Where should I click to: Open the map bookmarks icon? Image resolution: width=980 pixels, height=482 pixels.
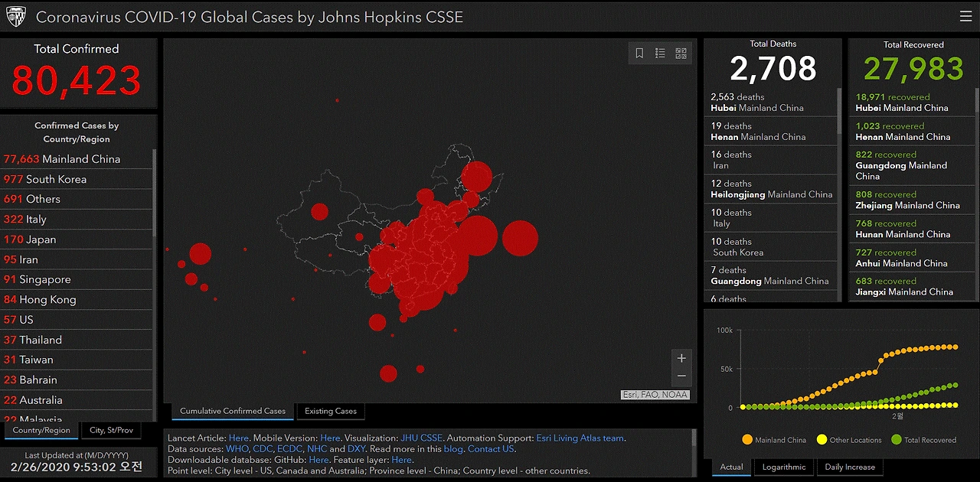coord(639,54)
